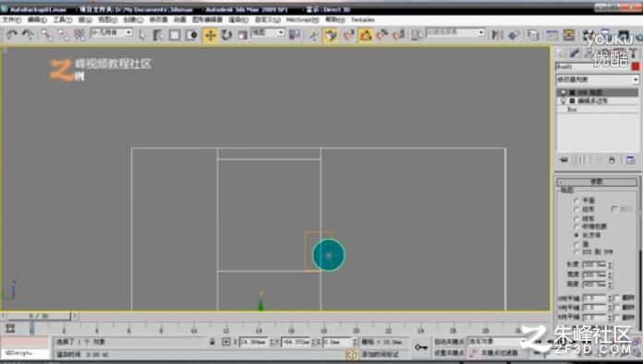Activate the Select Object cursor tool
Viewport: 643px width, 364px height.
[142, 35]
